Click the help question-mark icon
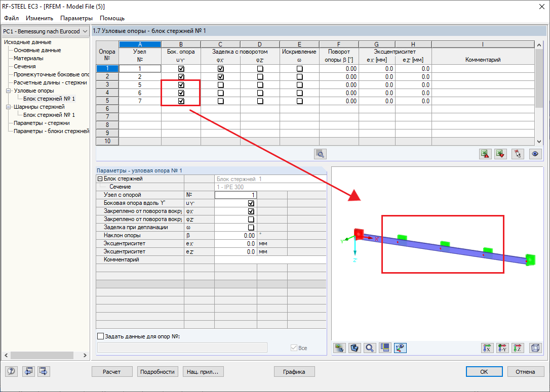 [x=11, y=371]
